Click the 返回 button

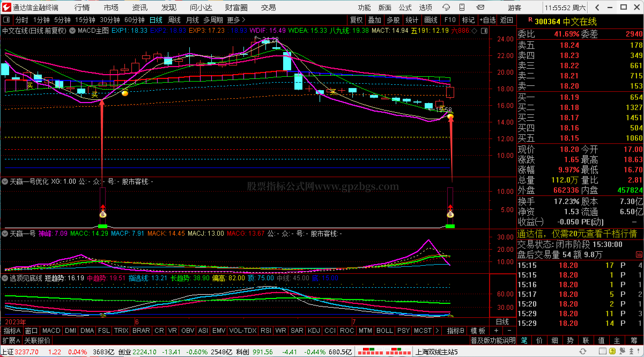coord(506,20)
